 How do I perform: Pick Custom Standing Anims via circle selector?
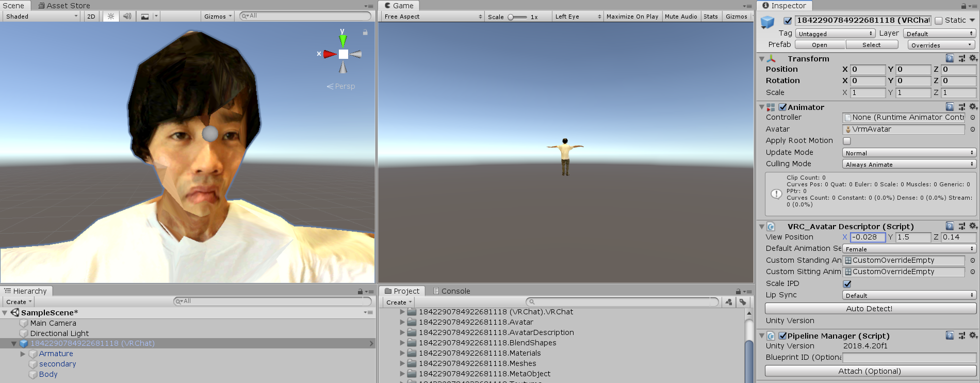[973, 261]
